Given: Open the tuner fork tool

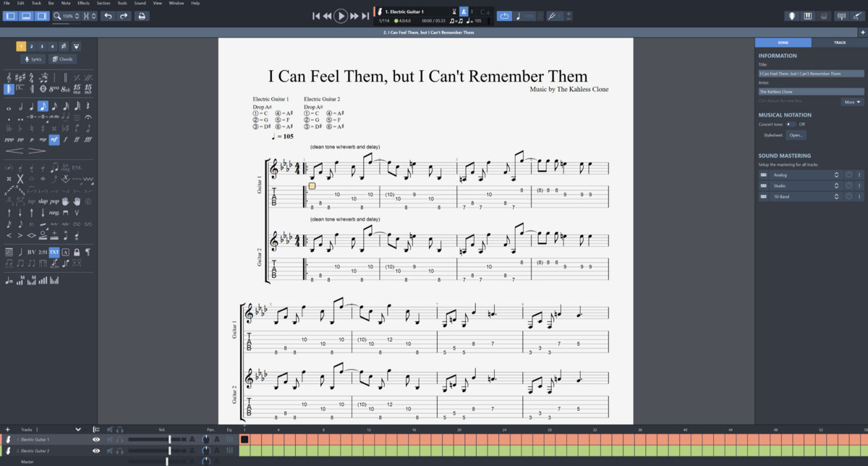Looking at the screenshot, I should tap(553, 16).
